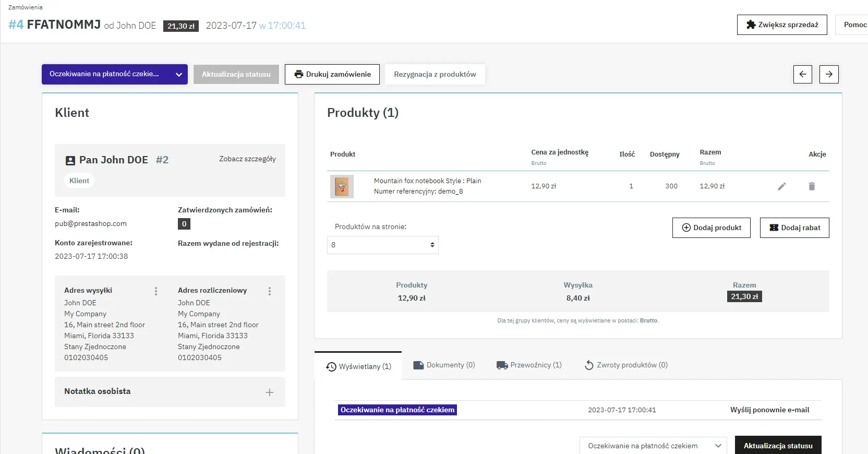Switch to the Dokumenty (0) tab
The image size is (868, 454).
[x=444, y=365]
